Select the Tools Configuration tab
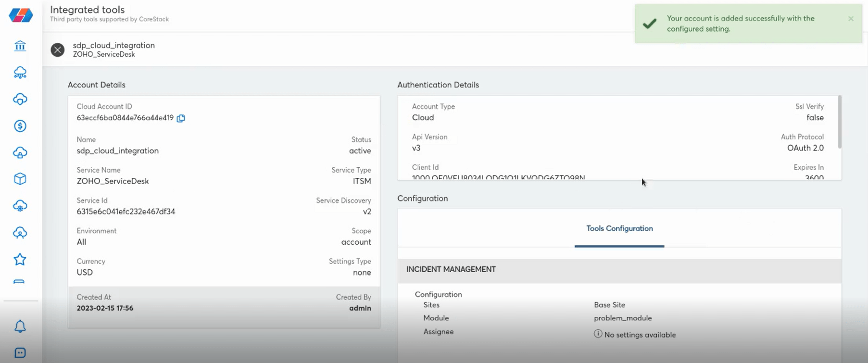The image size is (868, 363). point(619,228)
